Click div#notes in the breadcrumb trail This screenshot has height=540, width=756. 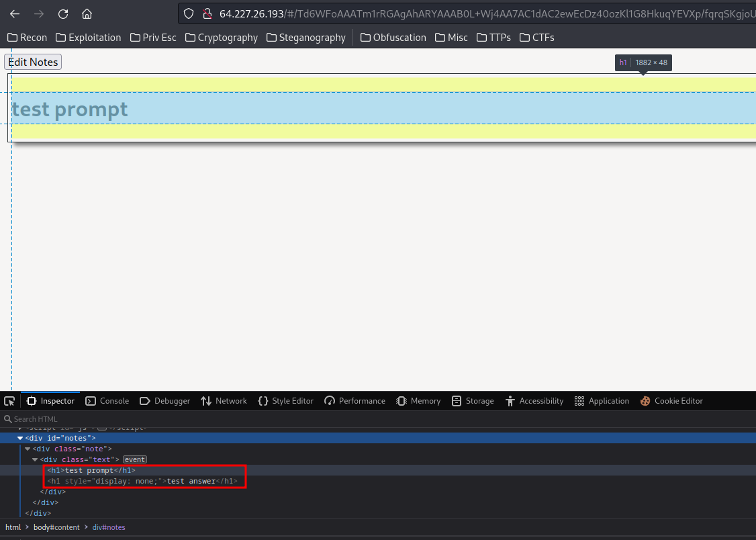(x=109, y=527)
